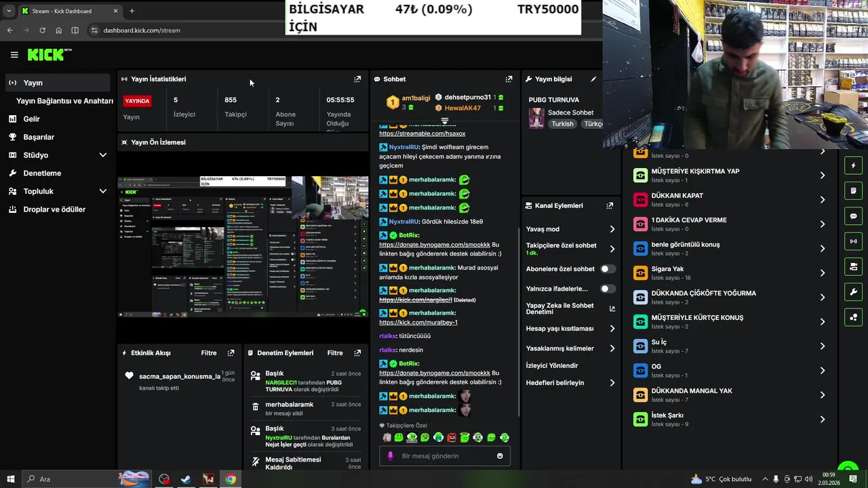Open the browser tab search dropdown
The height and width of the screenshot is (488, 868).
(9, 11)
